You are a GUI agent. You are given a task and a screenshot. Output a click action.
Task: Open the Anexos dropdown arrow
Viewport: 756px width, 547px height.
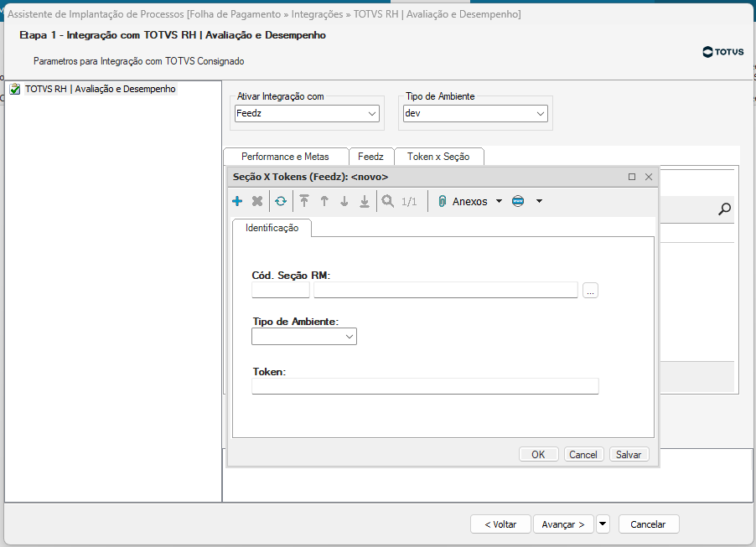click(x=499, y=201)
